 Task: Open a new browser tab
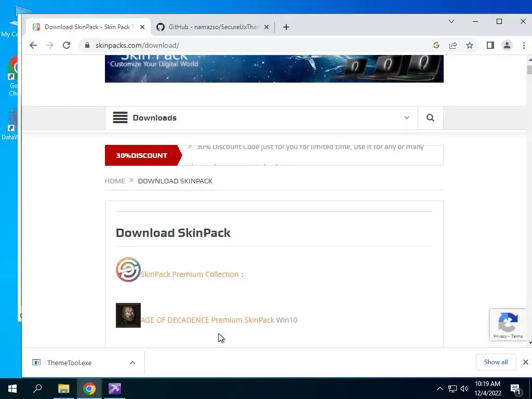point(286,27)
